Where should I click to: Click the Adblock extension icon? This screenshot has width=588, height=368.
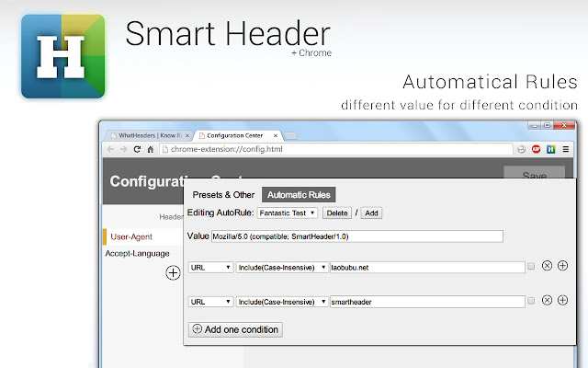[x=536, y=149]
